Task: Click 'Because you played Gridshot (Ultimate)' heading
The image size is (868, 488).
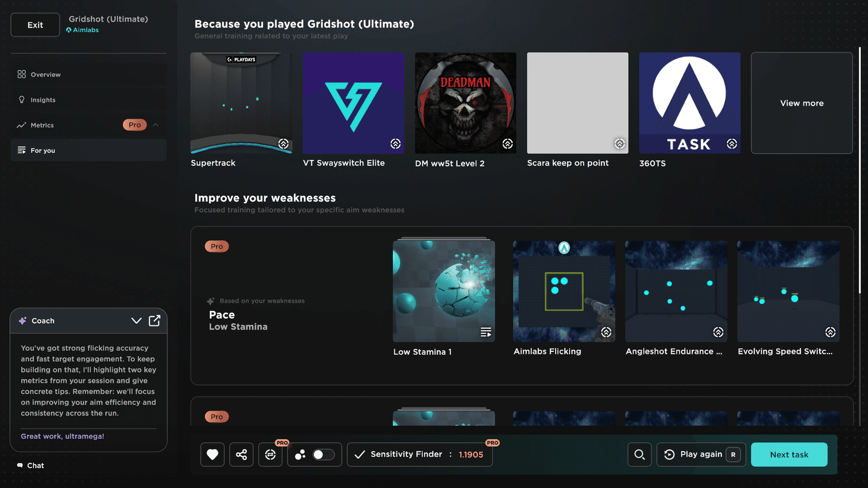Action: [304, 24]
